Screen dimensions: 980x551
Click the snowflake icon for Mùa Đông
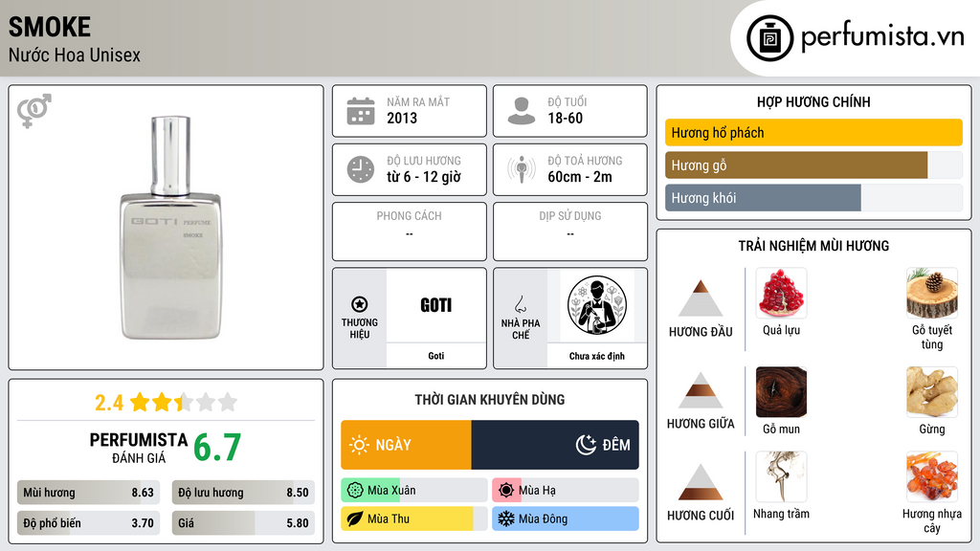point(506,519)
